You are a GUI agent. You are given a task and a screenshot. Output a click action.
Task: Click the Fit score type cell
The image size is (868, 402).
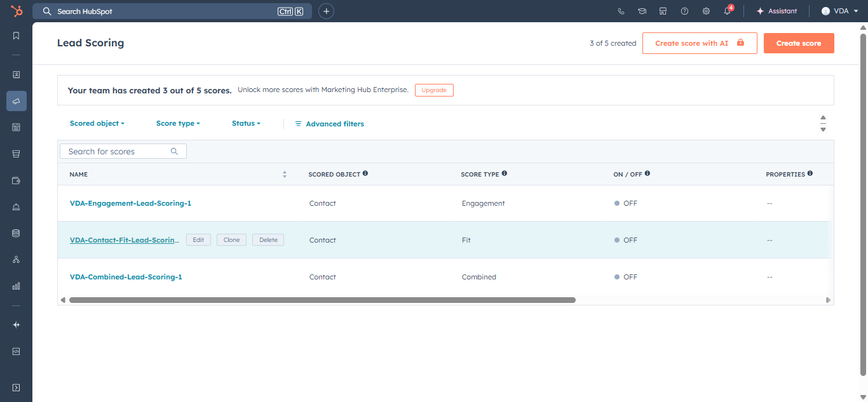(466, 240)
